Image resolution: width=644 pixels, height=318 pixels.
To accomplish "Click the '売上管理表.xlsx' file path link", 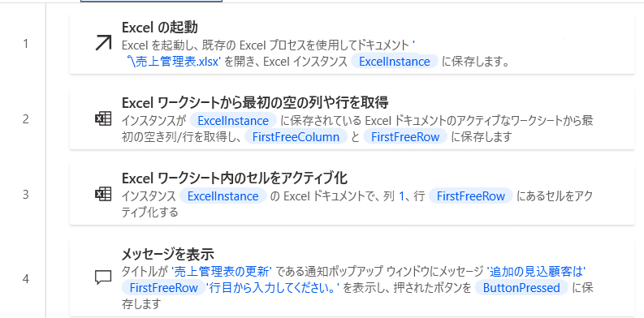I will pos(175,62).
